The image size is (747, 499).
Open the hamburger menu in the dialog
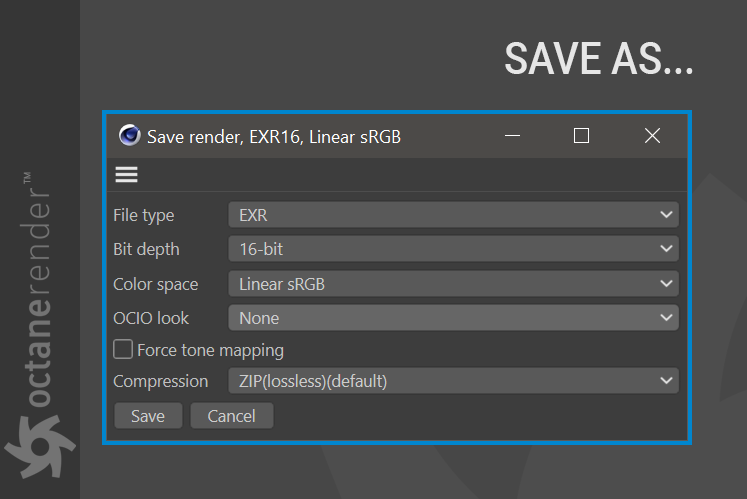(126, 174)
